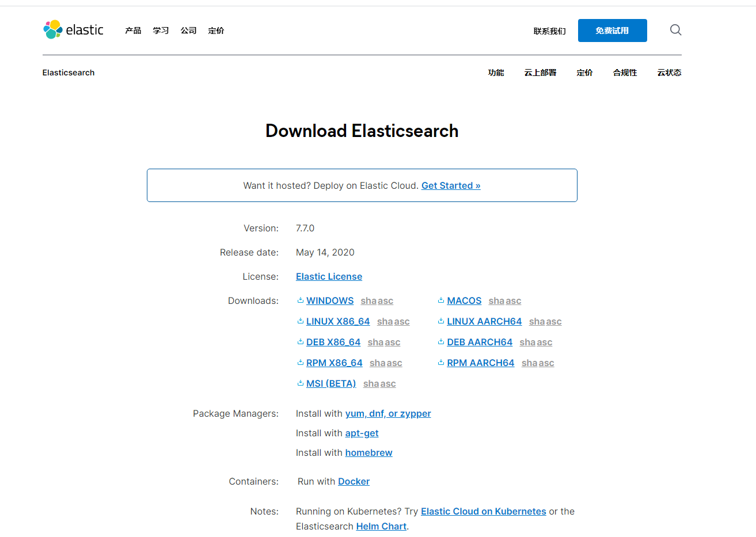The height and width of the screenshot is (537, 756).
Task: Download the MACOS package
Action: coord(464,300)
